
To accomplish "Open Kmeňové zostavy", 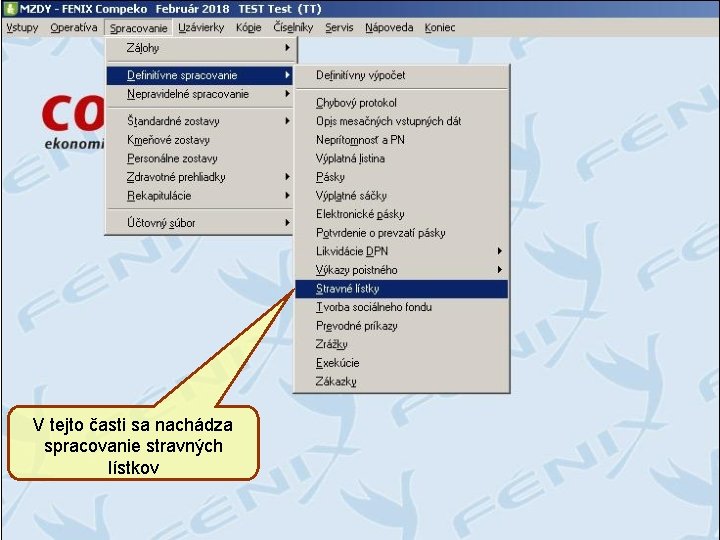I will click(200, 140).
